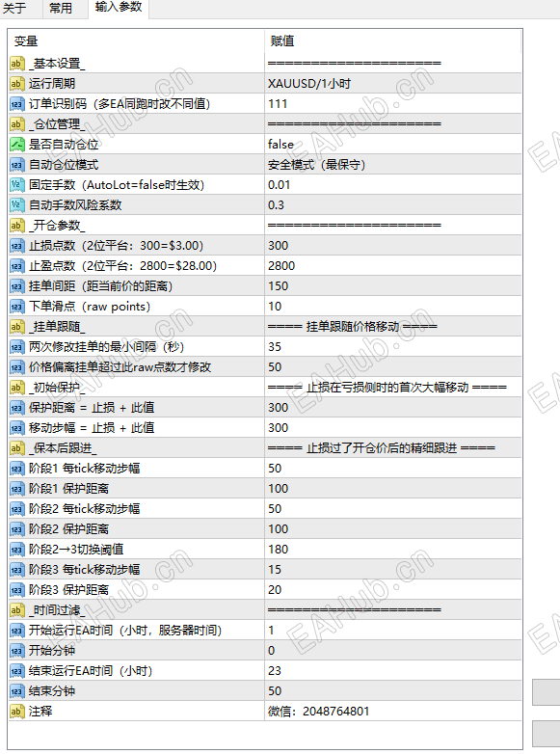Click the string icon beside _挂单跟随_
The image size is (560, 754).
click(x=16, y=327)
